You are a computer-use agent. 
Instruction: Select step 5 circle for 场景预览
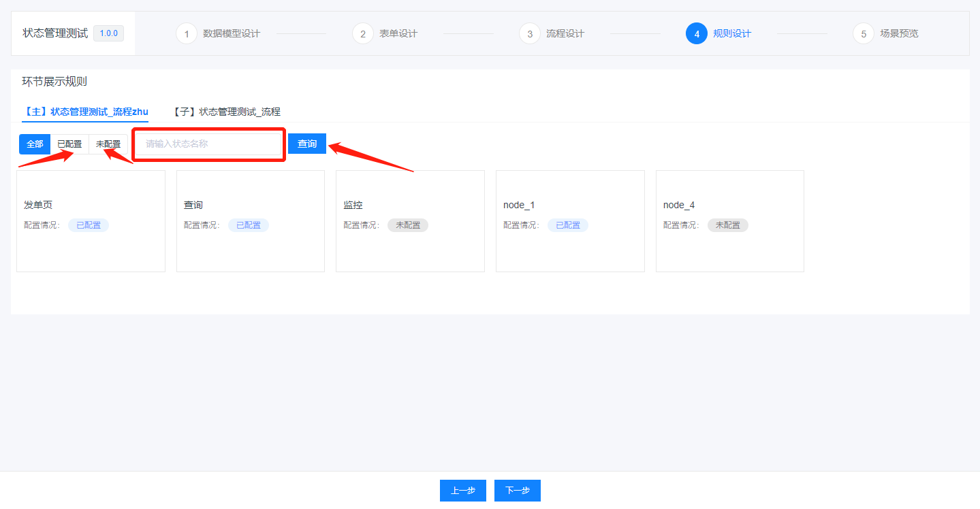(x=864, y=33)
